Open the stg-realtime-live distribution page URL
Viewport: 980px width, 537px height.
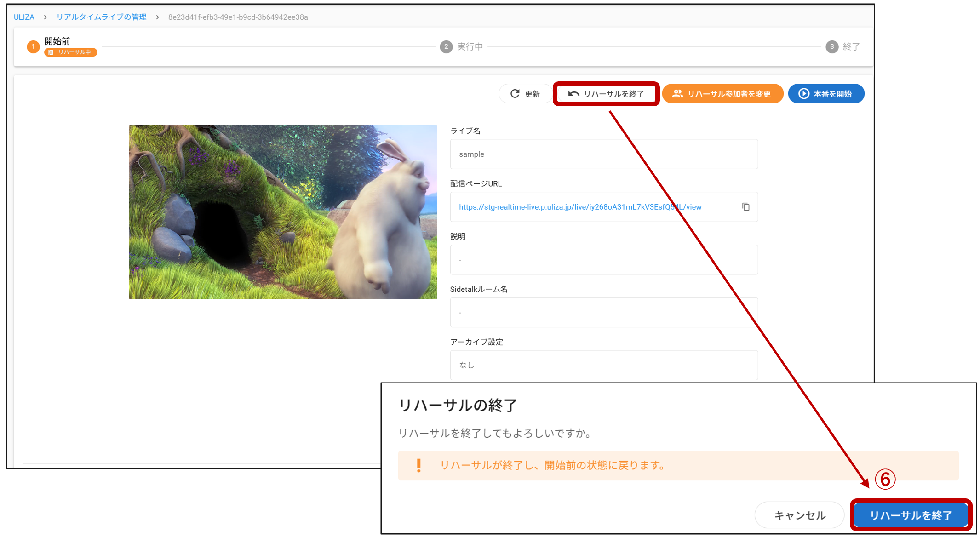tap(580, 207)
